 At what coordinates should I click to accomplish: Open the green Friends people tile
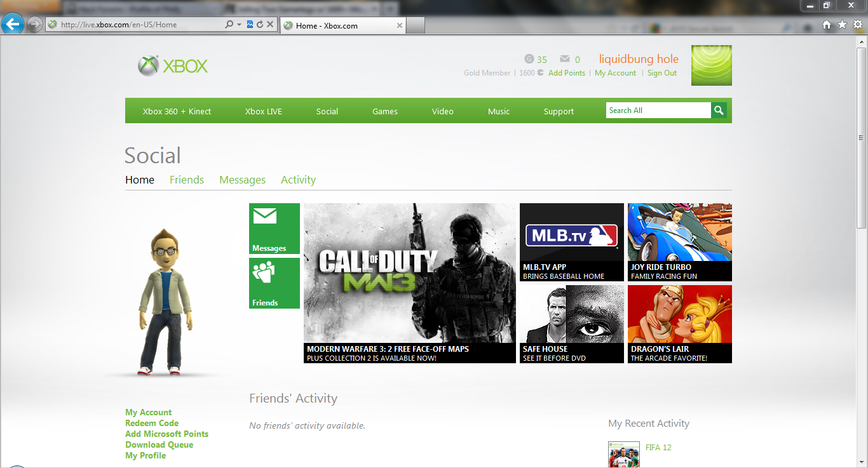(275, 283)
